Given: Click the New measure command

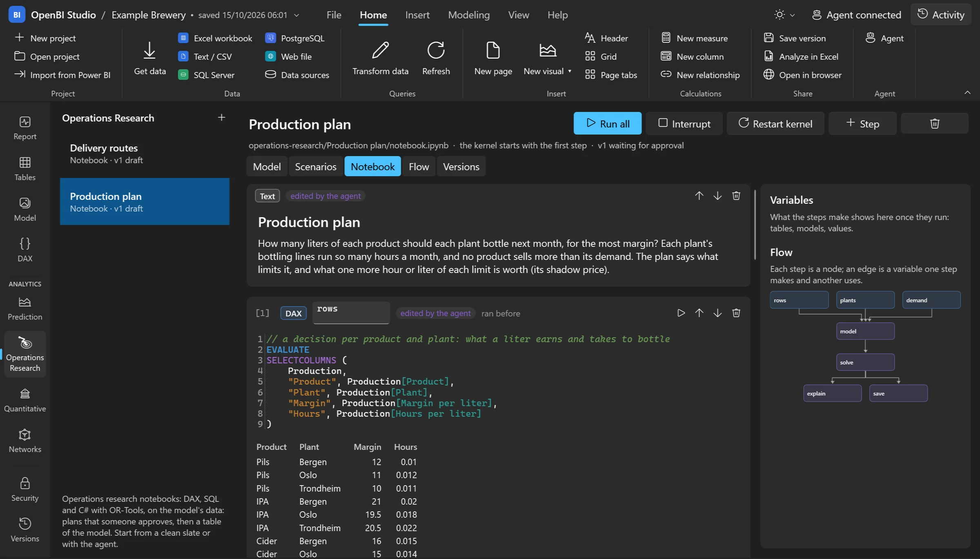Looking at the screenshot, I should coord(695,38).
